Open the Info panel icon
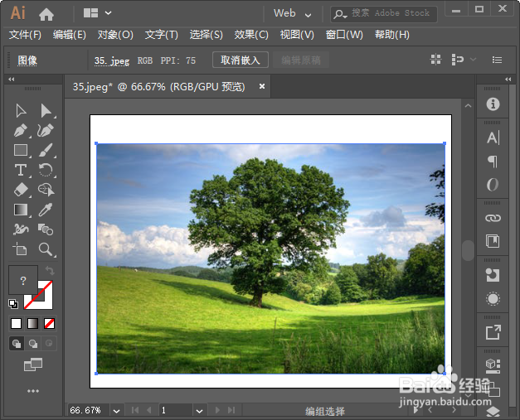Screen dimensions: 520x420 coord(493,104)
